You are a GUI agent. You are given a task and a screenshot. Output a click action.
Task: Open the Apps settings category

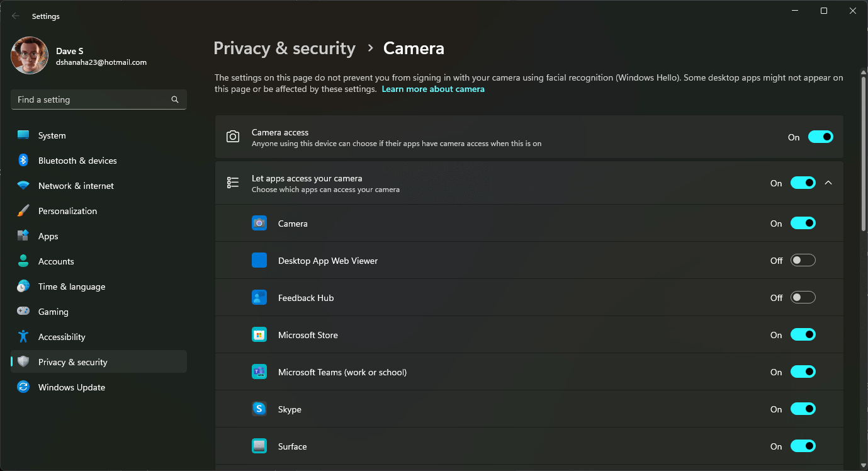click(x=99, y=236)
